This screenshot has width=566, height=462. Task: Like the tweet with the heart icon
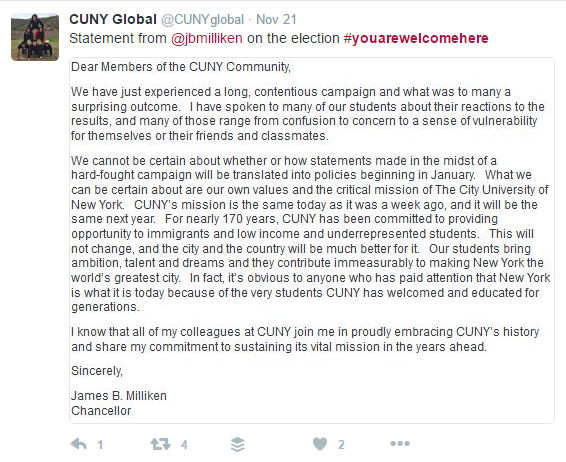pyautogui.click(x=320, y=444)
